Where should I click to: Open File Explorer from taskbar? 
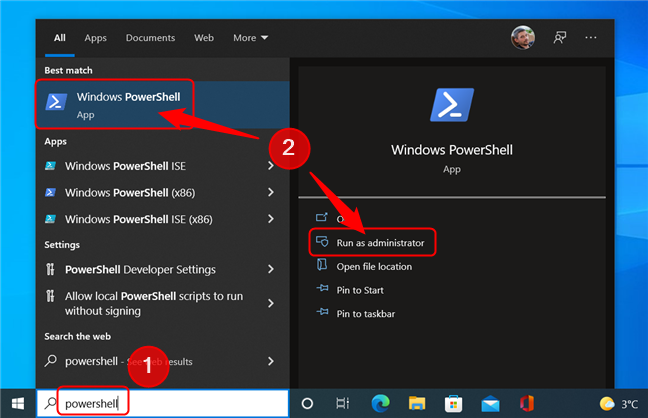coord(417,404)
